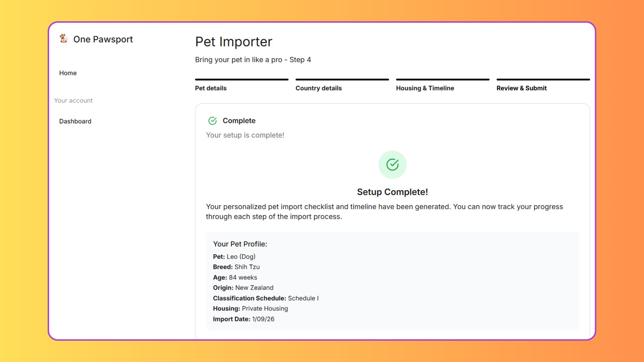Select the Pet details step tab
This screenshot has height=362, width=644.
pos(211,88)
